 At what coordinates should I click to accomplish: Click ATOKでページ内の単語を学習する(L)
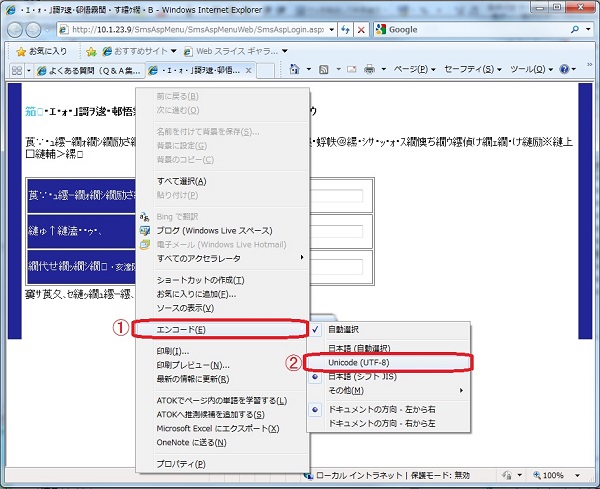click(222, 401)
